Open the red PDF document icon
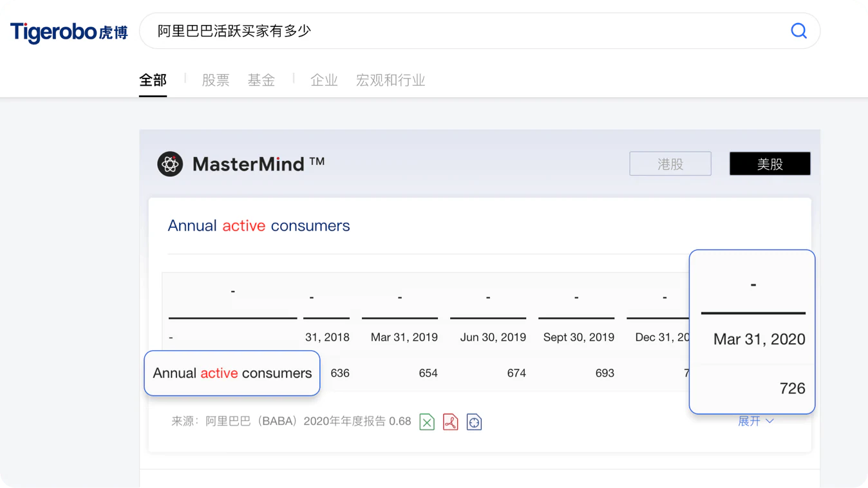This screenshot has height=488, width=868. (x=451, y=422)
